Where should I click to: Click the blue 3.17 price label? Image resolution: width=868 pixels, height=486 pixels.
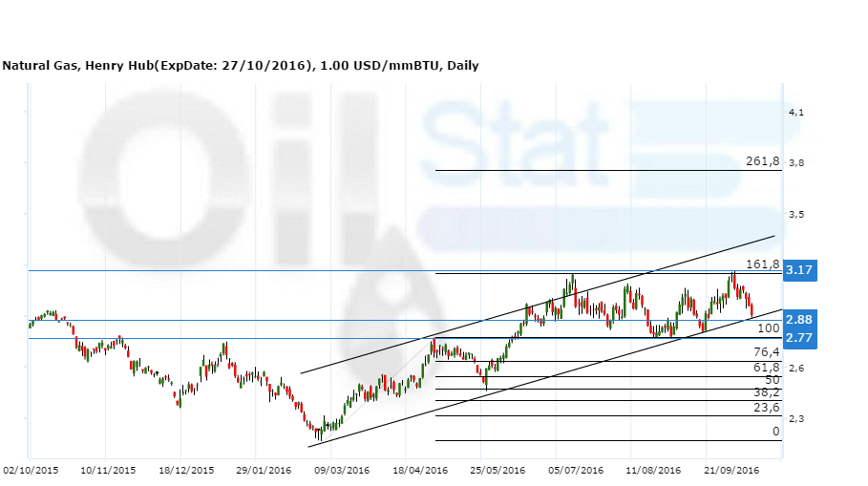798,271
